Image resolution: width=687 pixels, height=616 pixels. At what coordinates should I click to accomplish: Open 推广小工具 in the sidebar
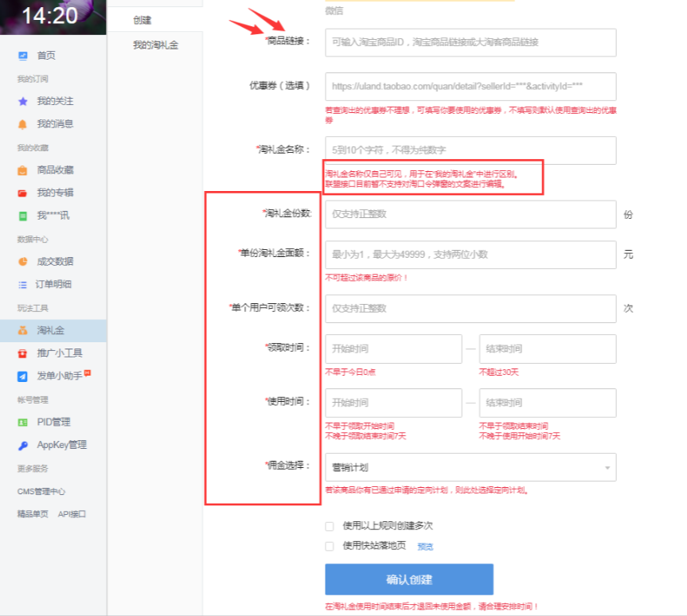tap(59, 353)
